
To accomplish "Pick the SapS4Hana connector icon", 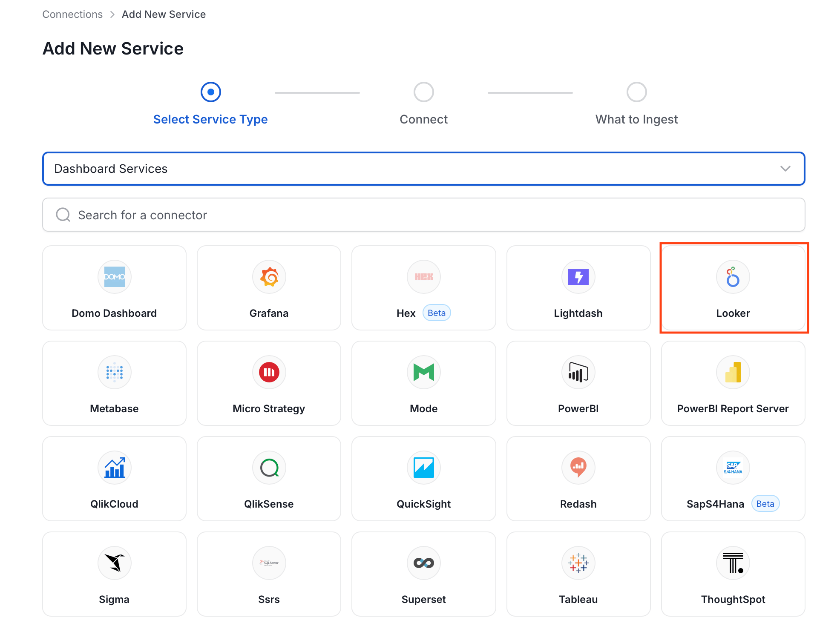I will pyautogui.click(x=733, y=468).
